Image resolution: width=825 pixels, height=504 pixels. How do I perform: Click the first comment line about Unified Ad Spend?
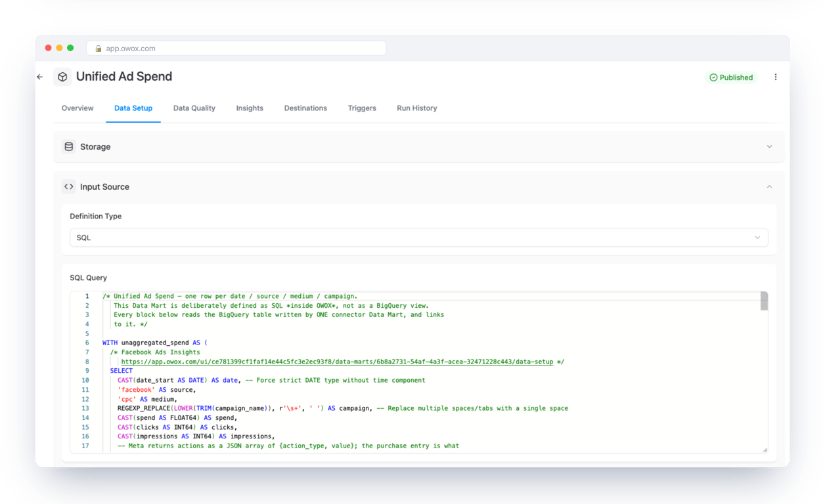[x=230, y=296]
